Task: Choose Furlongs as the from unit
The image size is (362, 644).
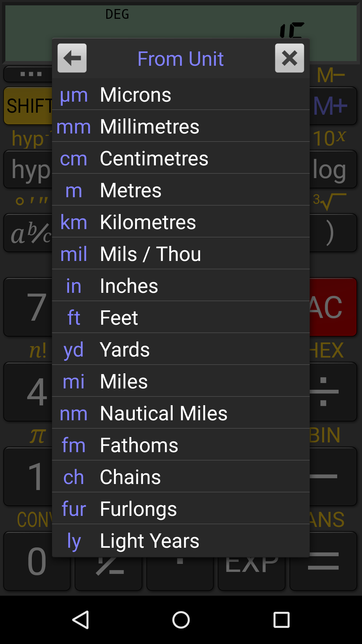Action: [x=181, y=508]
